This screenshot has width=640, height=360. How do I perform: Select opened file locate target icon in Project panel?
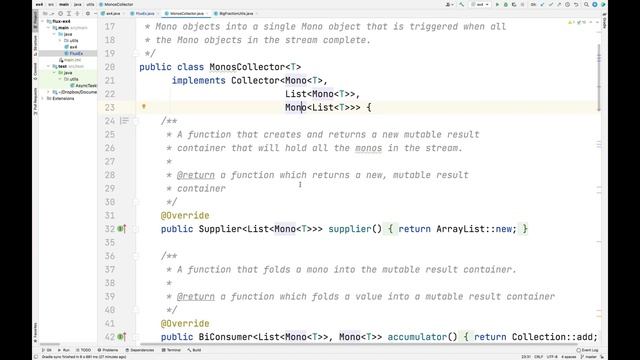click(x=60, y=13)
